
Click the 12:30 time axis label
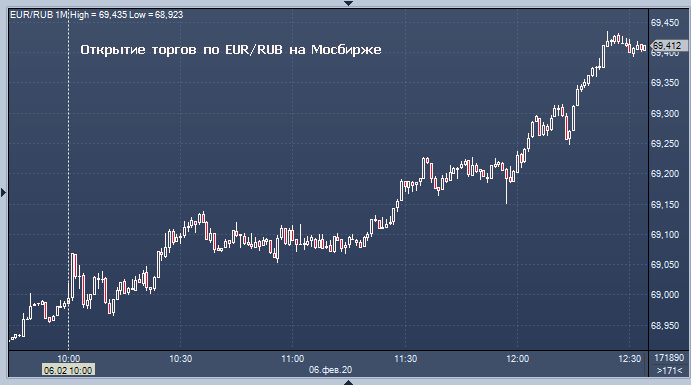[x=629, y=359]
